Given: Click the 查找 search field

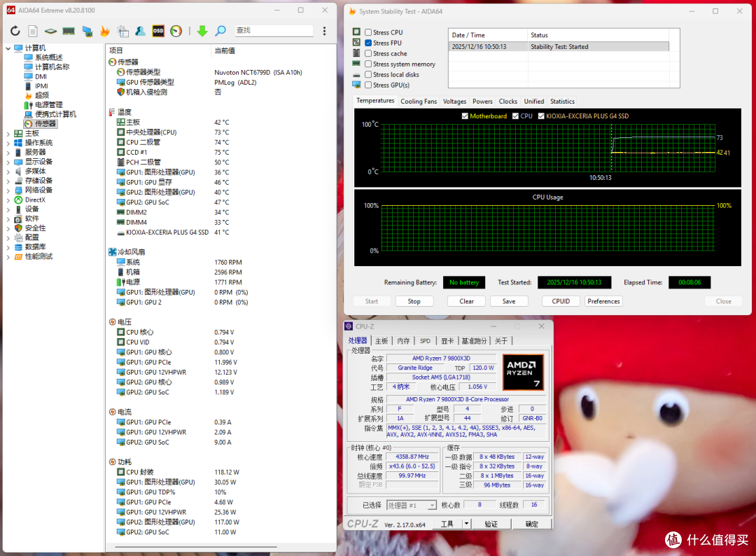Looking at the screenshot, I should 274,30.
